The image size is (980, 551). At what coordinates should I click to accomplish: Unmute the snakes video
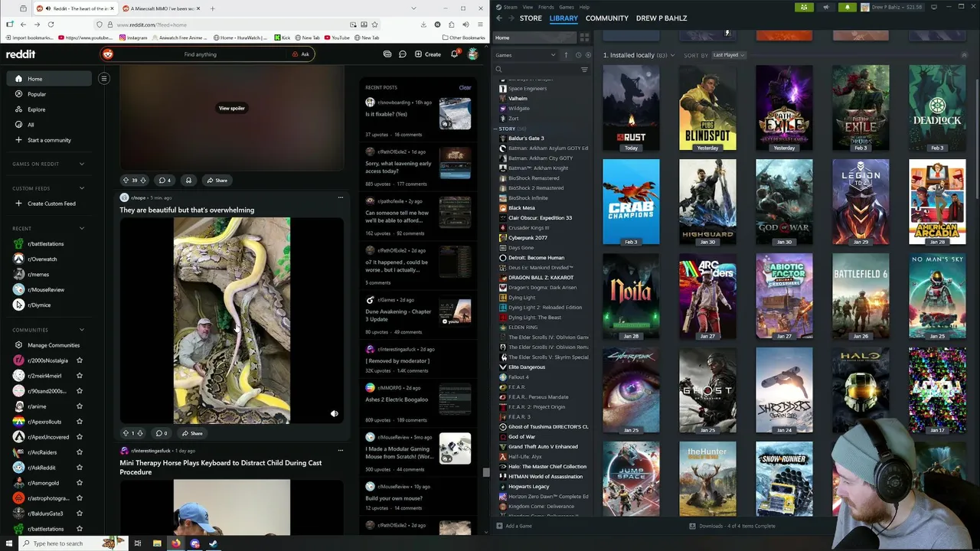click(x=335, y=414)
